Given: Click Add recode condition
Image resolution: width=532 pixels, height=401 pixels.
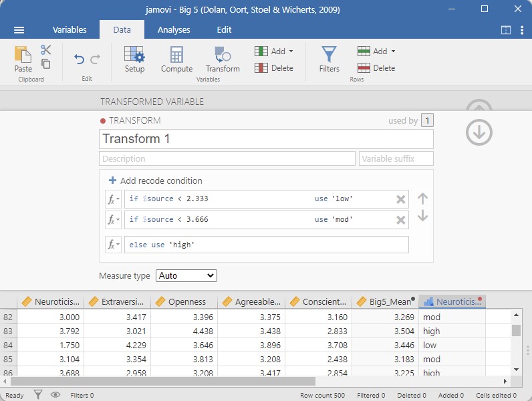Looking at the screenshot, I should point(156,180).
